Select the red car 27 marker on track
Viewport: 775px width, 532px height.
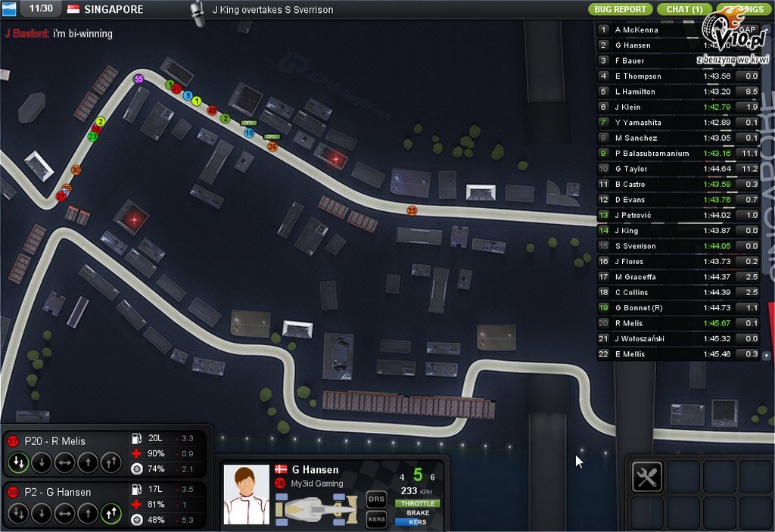click(61, 196)
